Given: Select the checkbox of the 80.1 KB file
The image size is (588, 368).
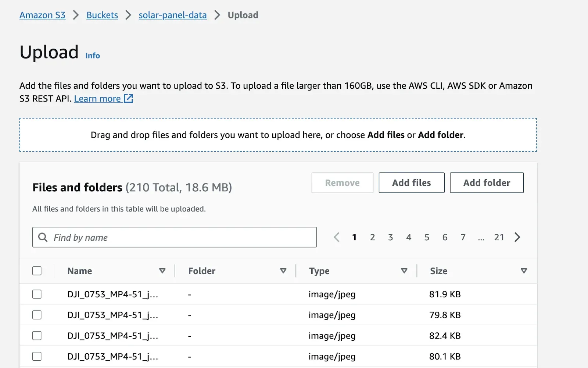Looking at the screenshot, I should coord(37,356).
